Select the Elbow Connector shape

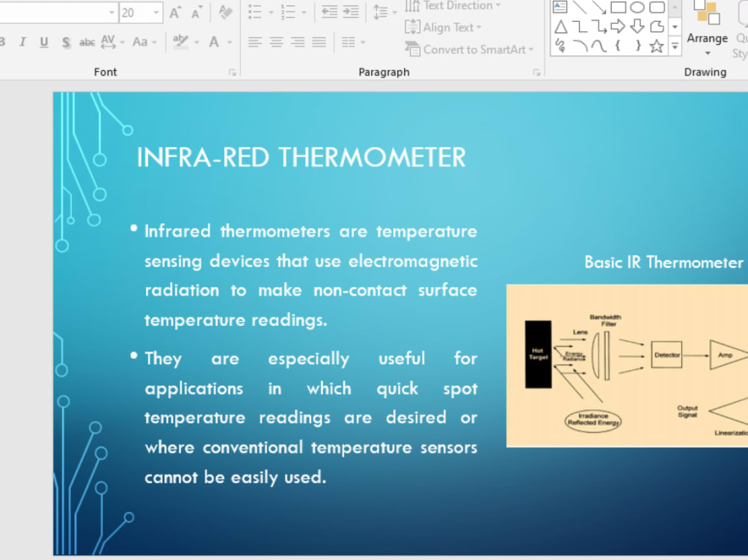(580, 26)
